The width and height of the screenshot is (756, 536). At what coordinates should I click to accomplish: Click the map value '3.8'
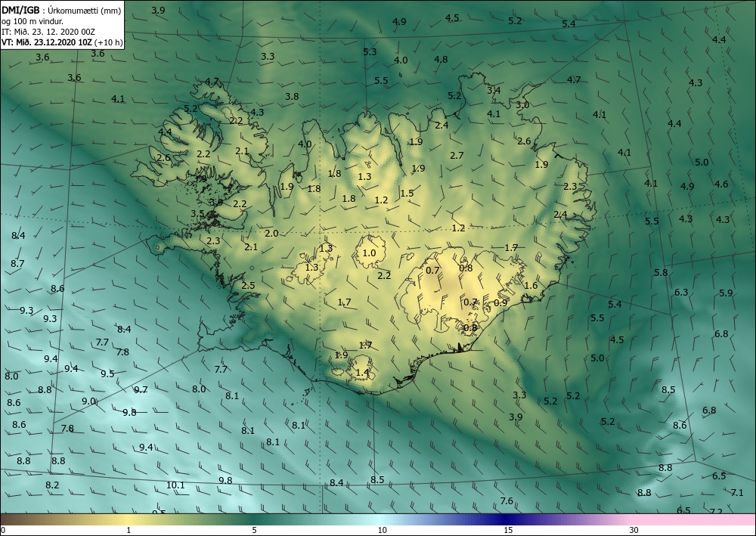(292, 97)
